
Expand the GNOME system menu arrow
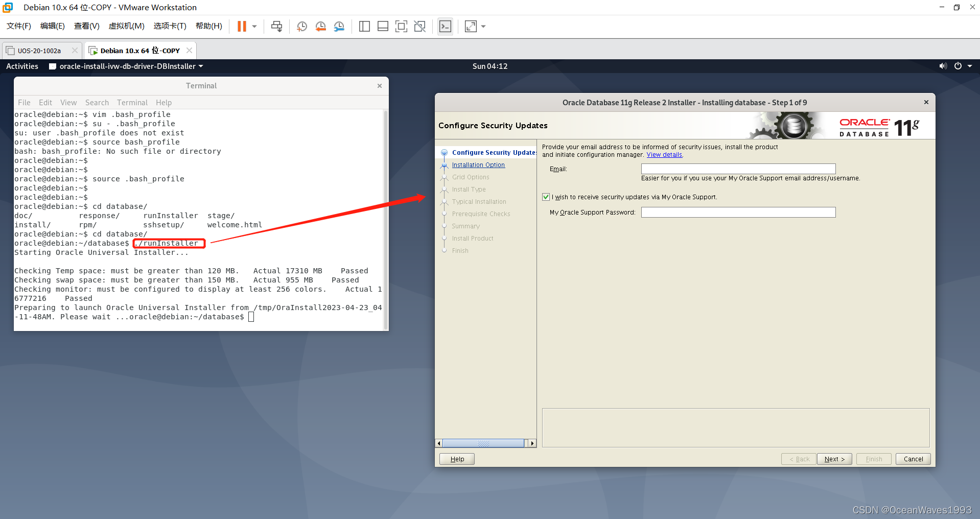[x=970, y=66]
